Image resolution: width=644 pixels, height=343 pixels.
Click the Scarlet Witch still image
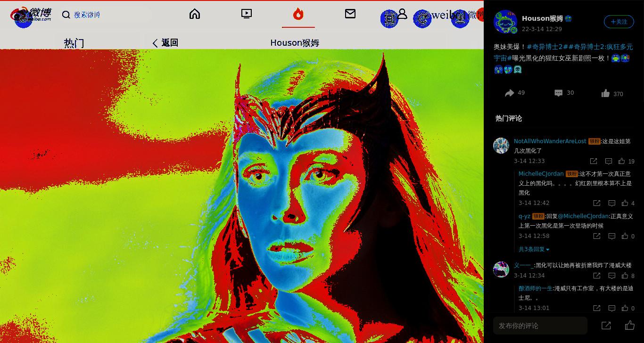[x=241, y=196]
